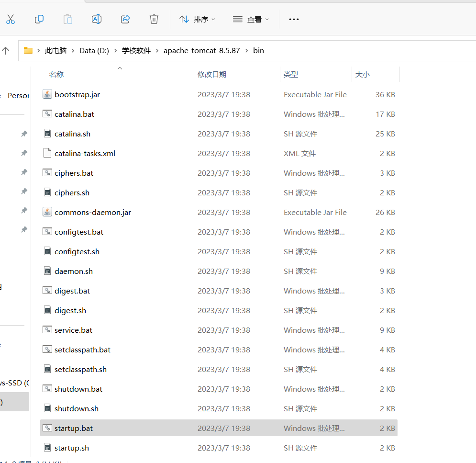Click the 17 KB size of catalina.bat

coord(385,114)
